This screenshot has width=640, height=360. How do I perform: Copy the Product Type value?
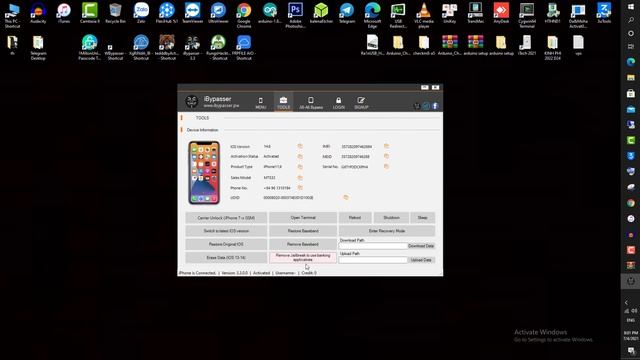[x=300, y=167]
